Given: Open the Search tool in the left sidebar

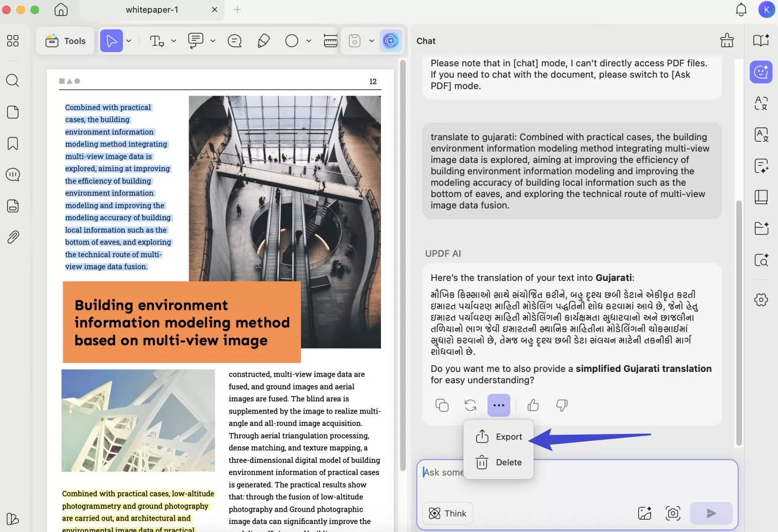Looking at the screenshot, I should point(13,81).
